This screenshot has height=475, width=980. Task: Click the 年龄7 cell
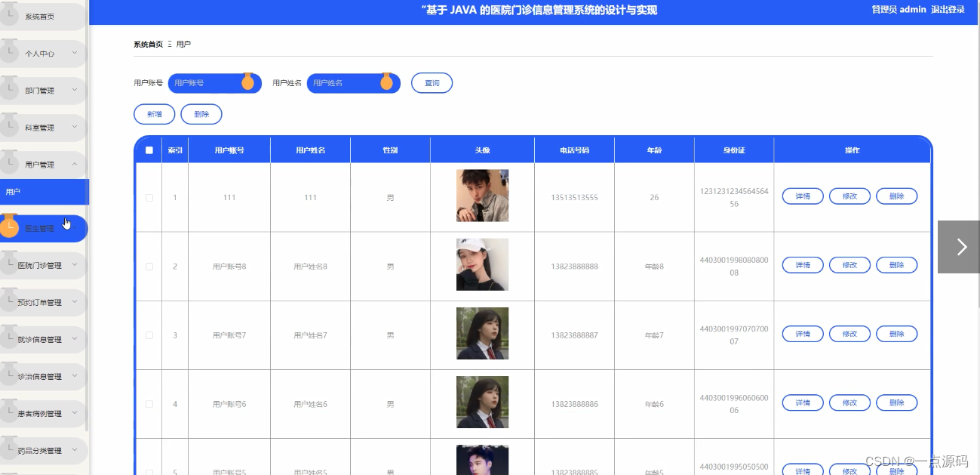[x=654, y=335]
